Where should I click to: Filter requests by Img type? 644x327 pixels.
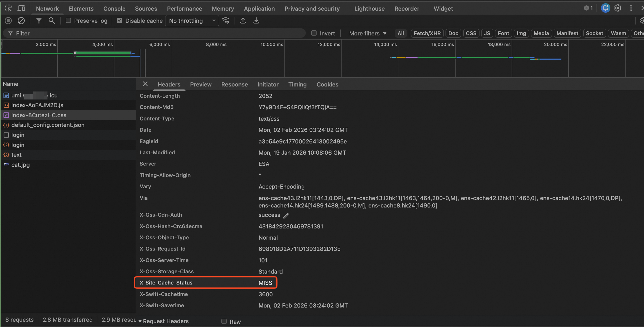click(521, 33)
